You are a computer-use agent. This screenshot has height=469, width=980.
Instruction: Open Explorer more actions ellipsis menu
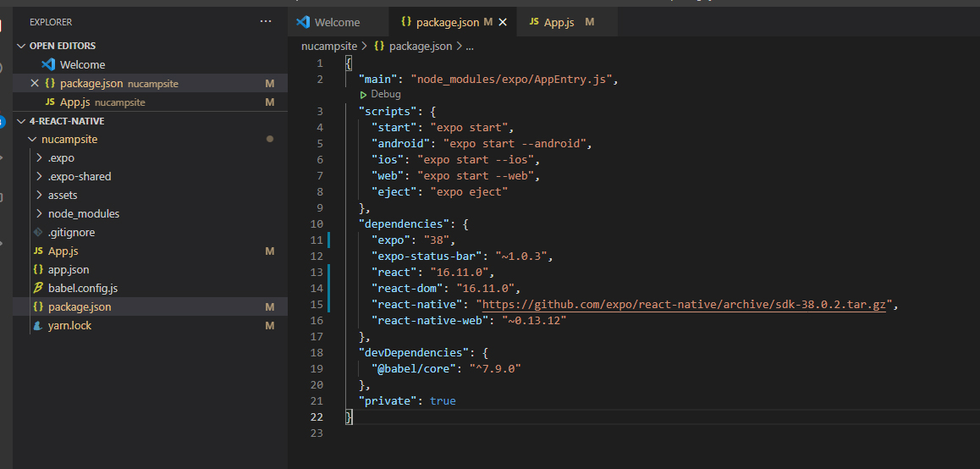point(266,22)
